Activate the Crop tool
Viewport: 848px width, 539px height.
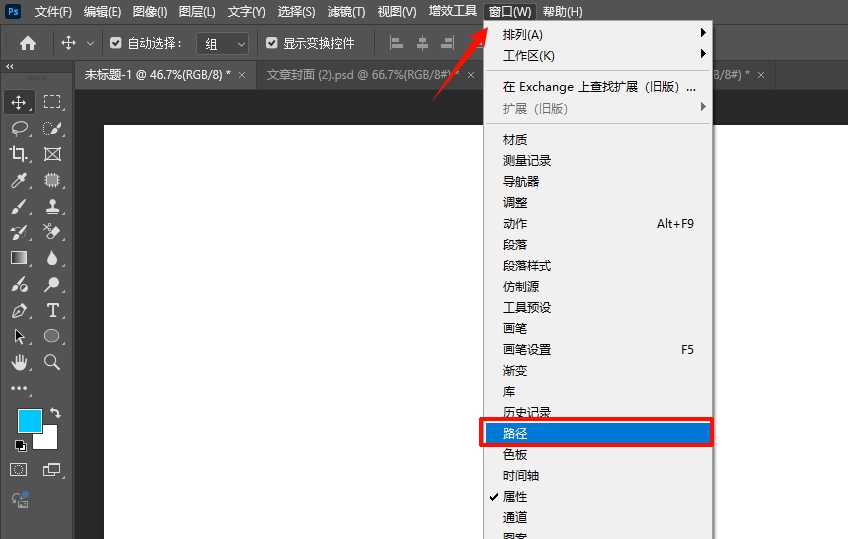[19, 154]
